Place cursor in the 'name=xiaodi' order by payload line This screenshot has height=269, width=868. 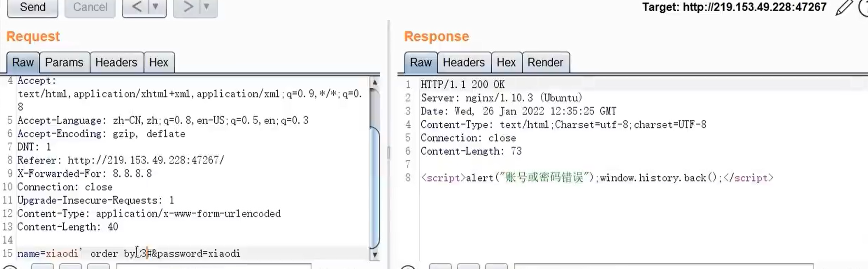(129, 253)
